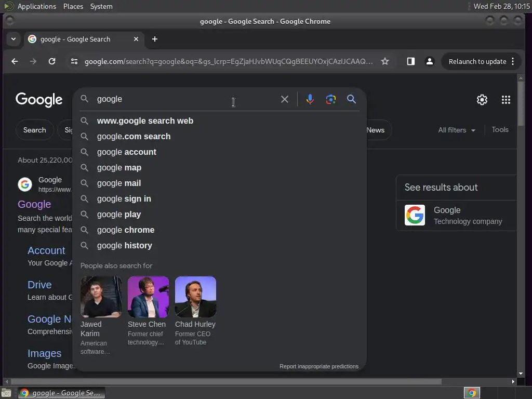
Task: Click the scroll right arrow at the bottom
Action: (x=513, y=382)
